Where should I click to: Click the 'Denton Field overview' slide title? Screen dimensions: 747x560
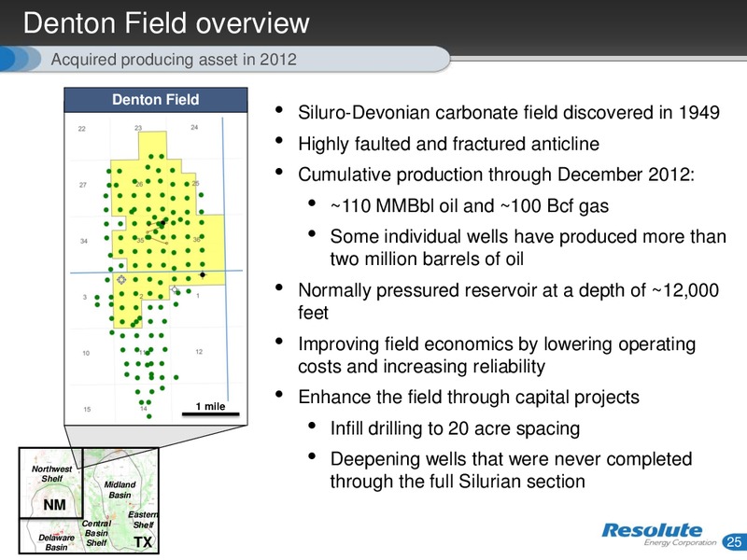point(166,22)
